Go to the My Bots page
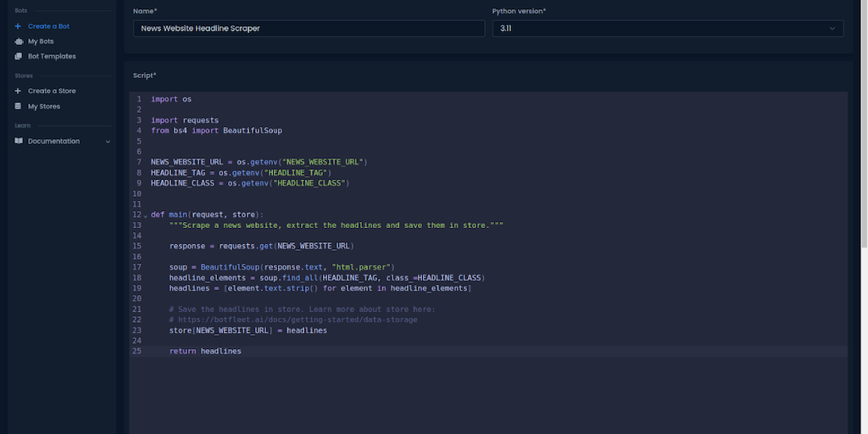The image size is (868, 434). pyautogui.click(x=41, y=42)
